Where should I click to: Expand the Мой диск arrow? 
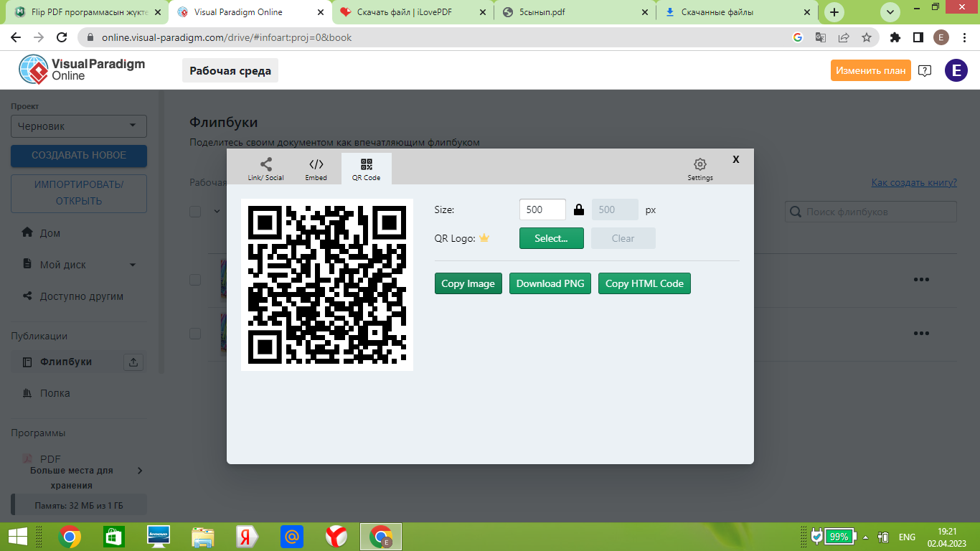(x=132, y=265)
